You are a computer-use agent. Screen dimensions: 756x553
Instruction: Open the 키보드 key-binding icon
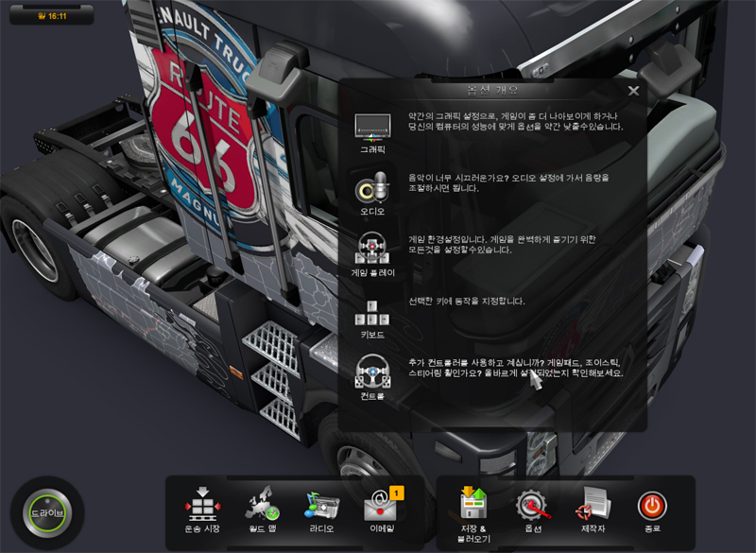click(372, 312)
